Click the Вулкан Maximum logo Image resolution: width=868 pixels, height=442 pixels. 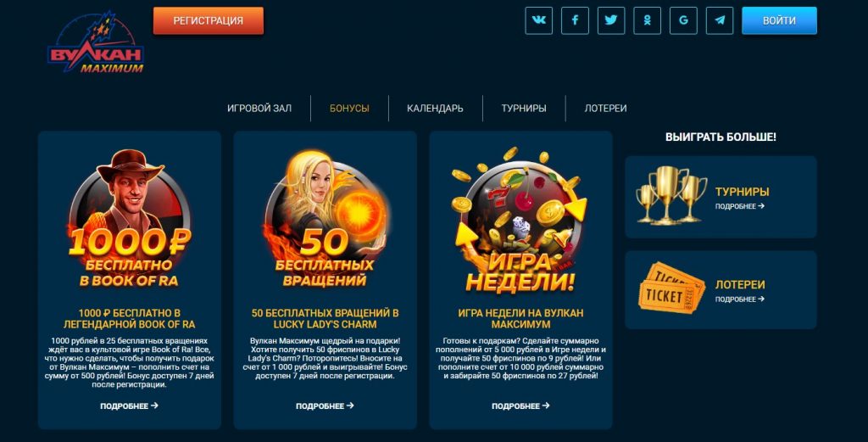click(96, 43)
